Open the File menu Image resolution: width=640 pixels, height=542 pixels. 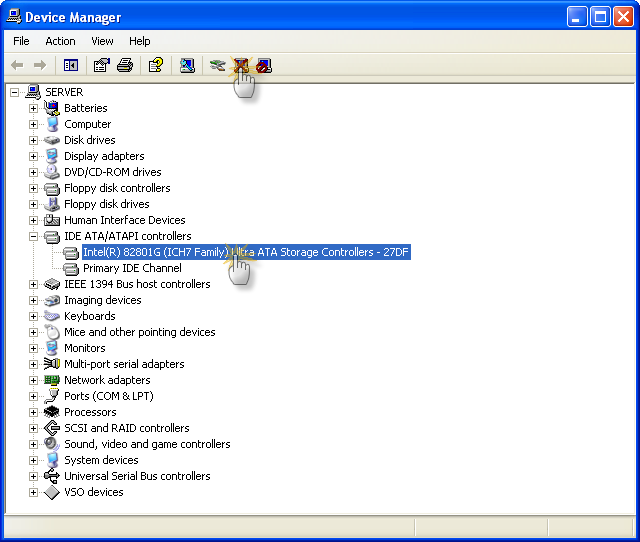pyautogui.click(x=21, y=41)
